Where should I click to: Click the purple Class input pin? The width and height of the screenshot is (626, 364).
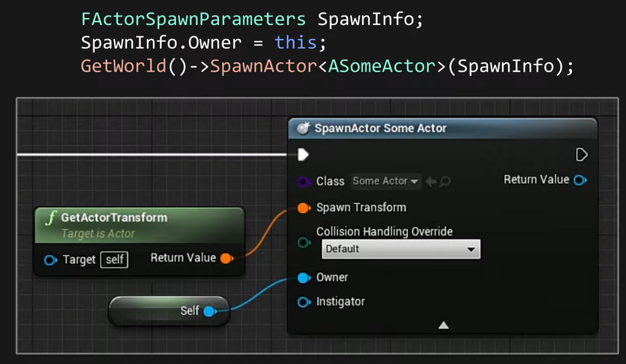tap(304, 181)
